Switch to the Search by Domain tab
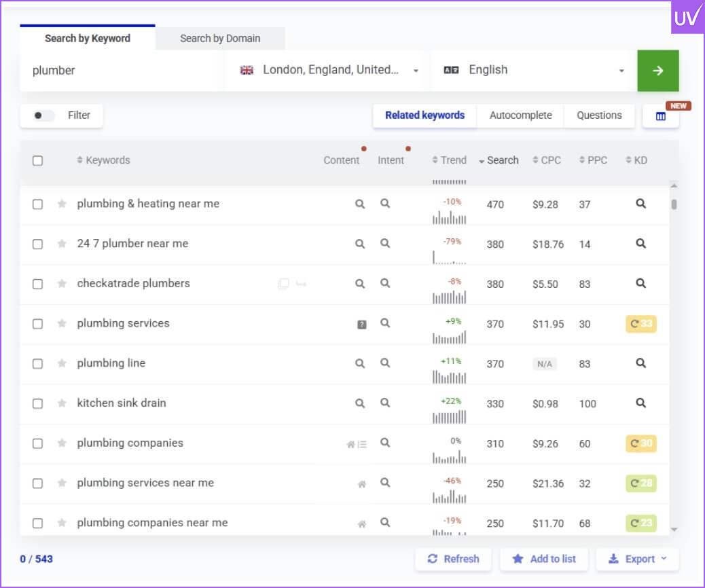 tap(220, 38)
